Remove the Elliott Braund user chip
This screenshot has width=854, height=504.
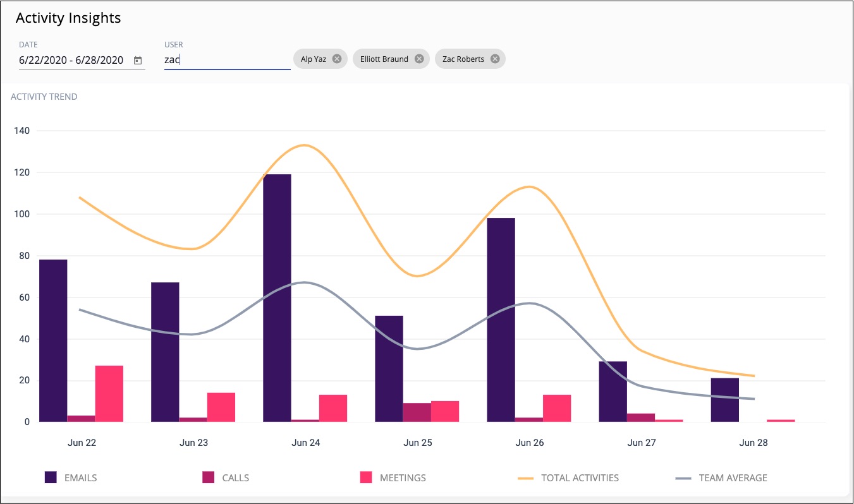click(418, 59)
